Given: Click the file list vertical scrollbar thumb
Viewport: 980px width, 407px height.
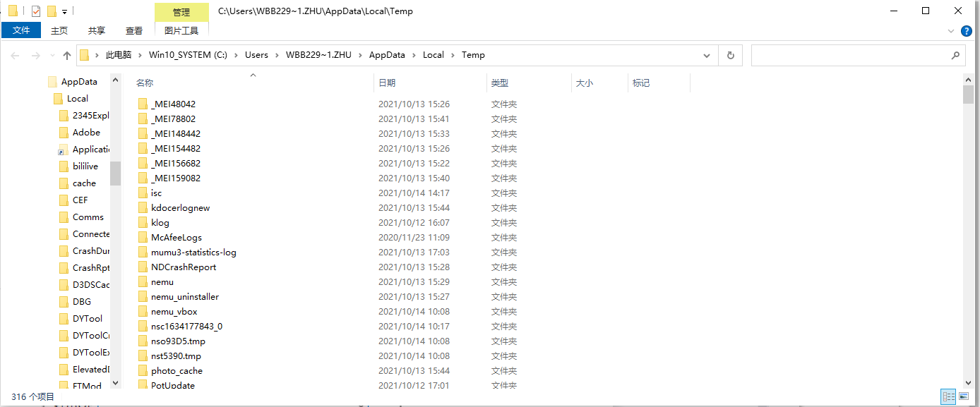Looking at the screenshot, I should coord(968,95).
